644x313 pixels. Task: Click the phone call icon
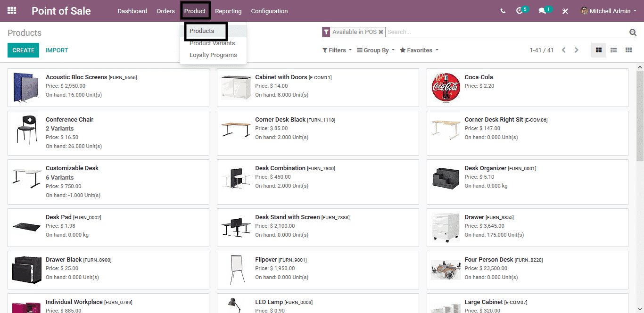(503, 11)
